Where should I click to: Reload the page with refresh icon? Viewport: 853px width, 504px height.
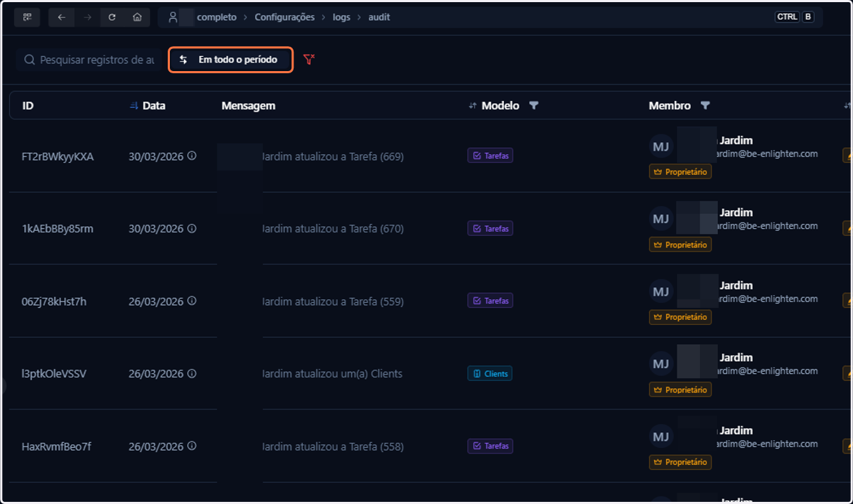(112, 17)
